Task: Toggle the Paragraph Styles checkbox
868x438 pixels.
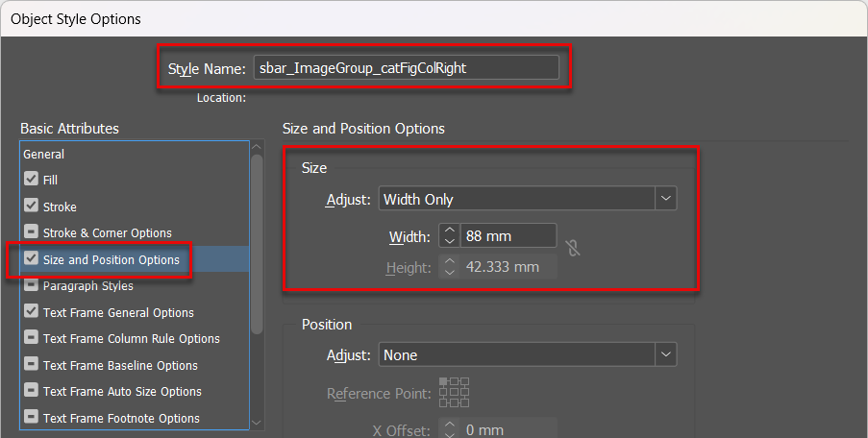Action: pos(31,285)
